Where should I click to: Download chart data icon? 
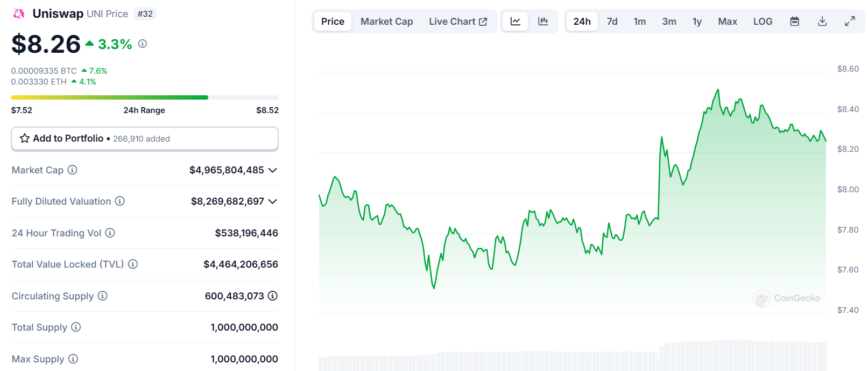click(822, 22)
